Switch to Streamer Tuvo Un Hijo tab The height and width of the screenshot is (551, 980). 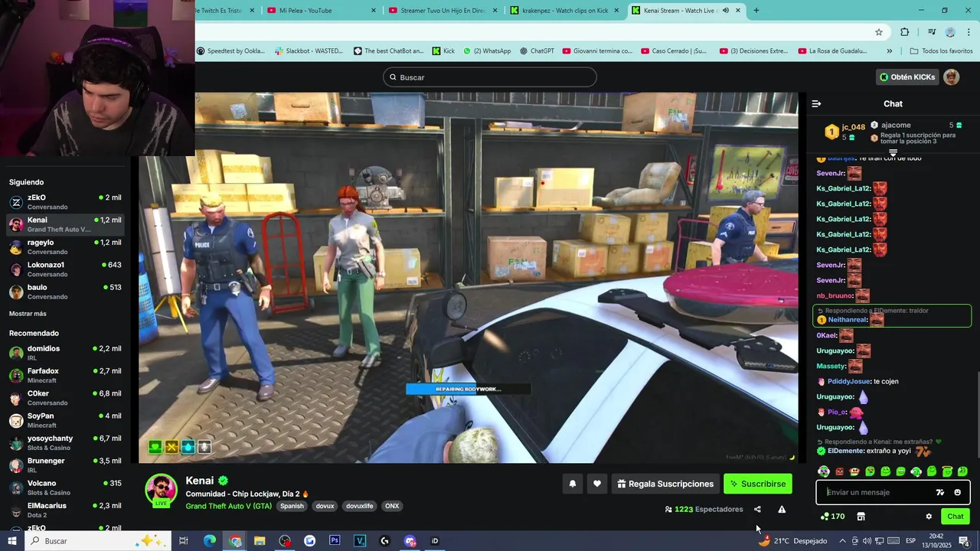point(443,11)
